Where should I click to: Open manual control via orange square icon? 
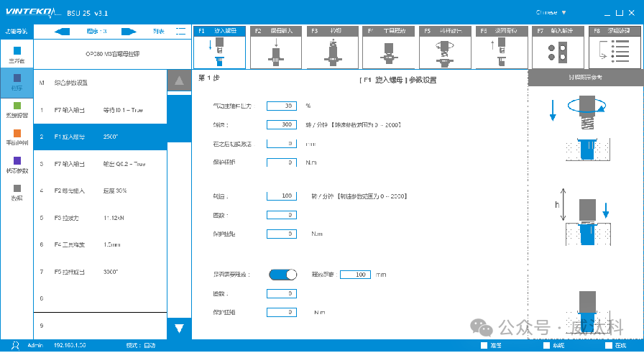tap(17, 133)
